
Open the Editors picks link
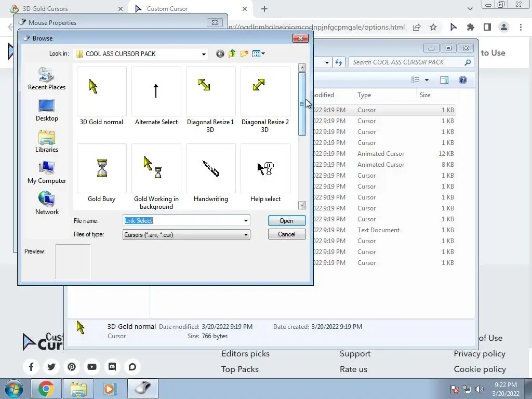click(245, 353)
